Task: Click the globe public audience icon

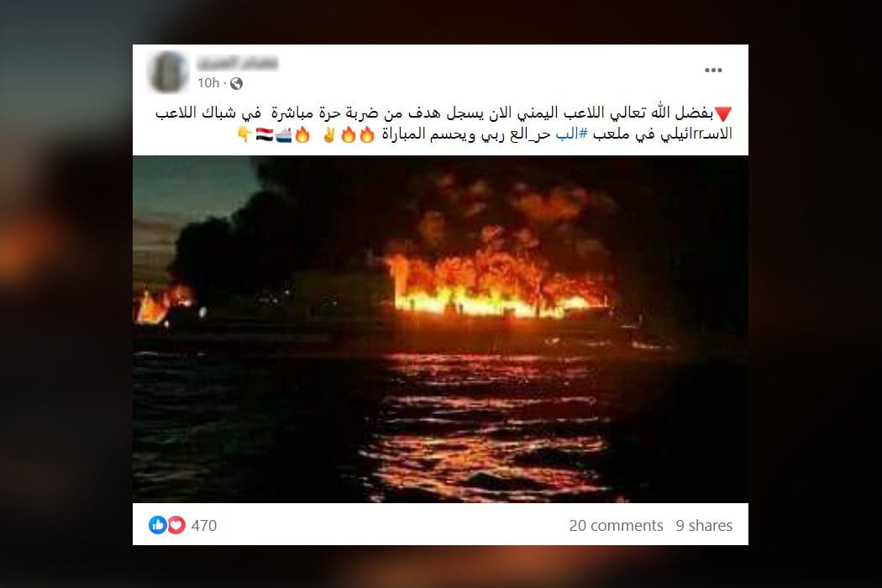Action: (237, 84)
